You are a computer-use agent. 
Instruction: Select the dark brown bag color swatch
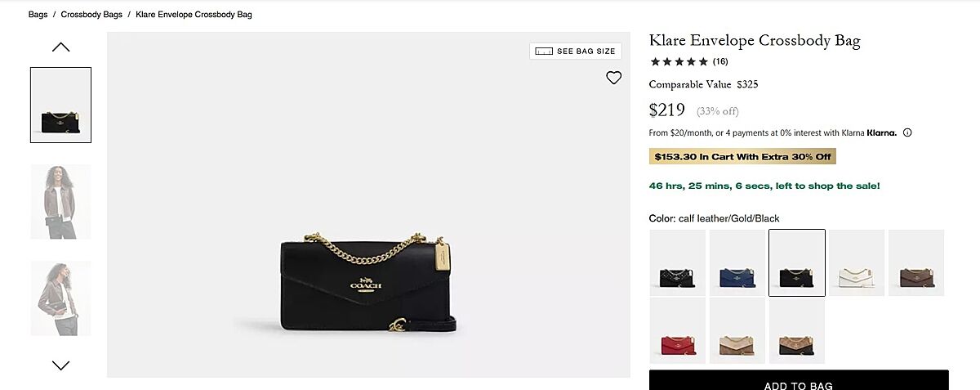pyautogui.click(x=916, y=262)
